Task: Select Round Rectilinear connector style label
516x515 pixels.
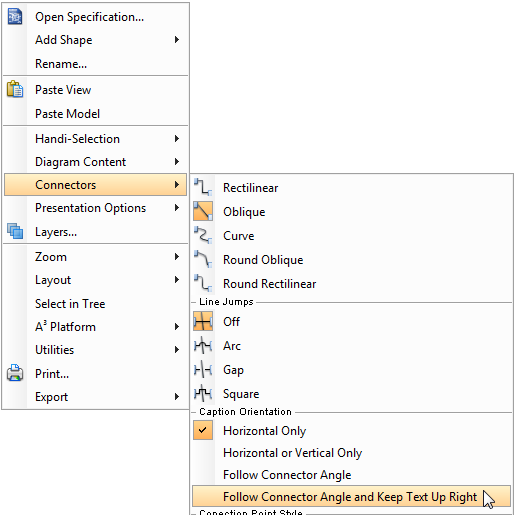Action: (x=270, y=284)
